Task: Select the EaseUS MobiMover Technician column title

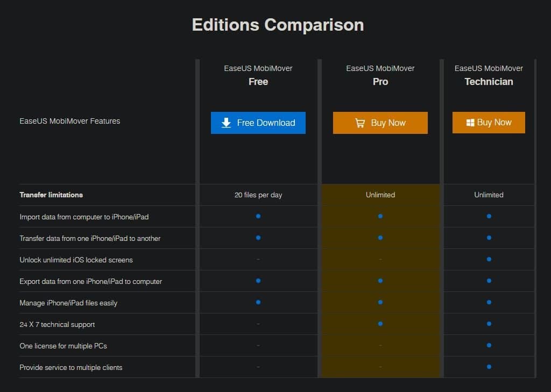Action: click(x=489, y=75)
